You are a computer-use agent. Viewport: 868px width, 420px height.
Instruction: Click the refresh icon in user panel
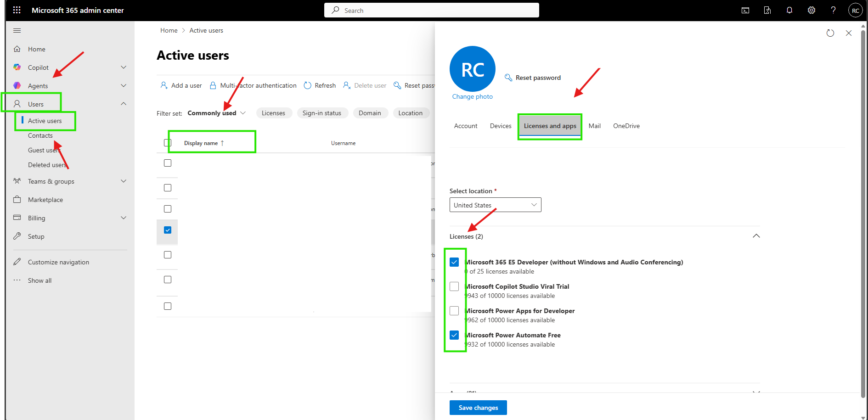(830, 33)
